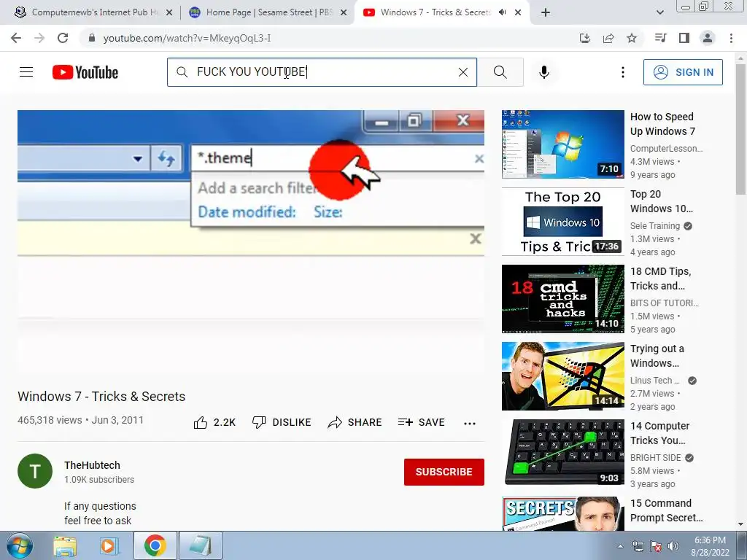Open TheHubtech channel avatar
Screen dimensions: 747x560
tap(35, 471)
